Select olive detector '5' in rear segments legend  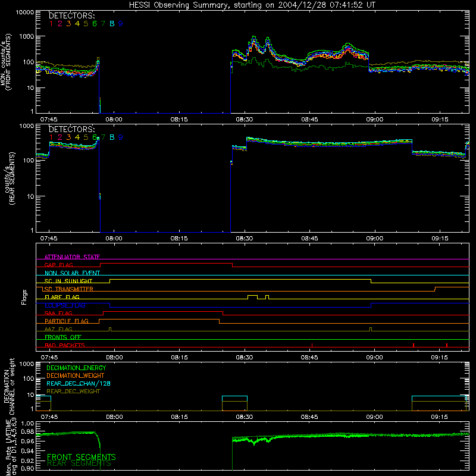(86, 137)
